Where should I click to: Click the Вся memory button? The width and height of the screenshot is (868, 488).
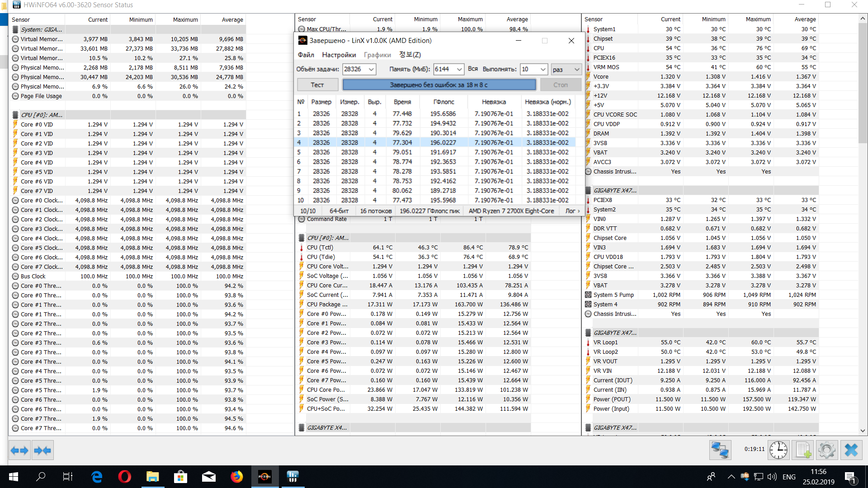[x=473, y=69]
